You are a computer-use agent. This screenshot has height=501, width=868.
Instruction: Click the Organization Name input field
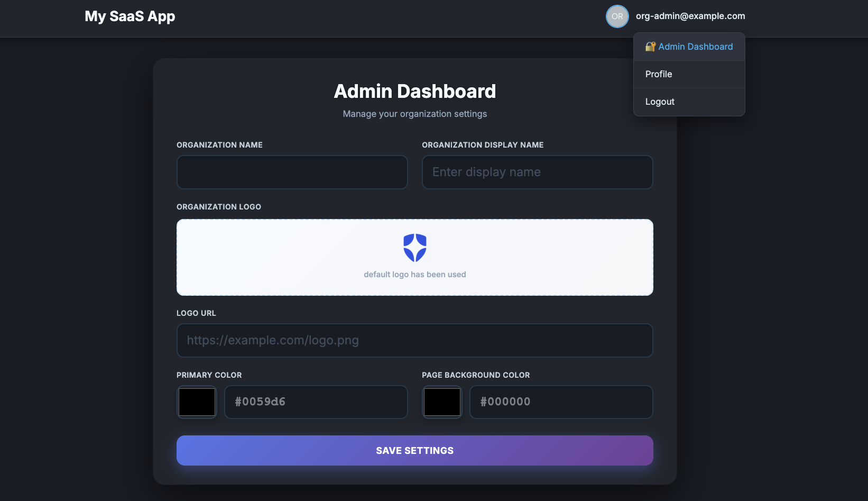coord(292,172)
